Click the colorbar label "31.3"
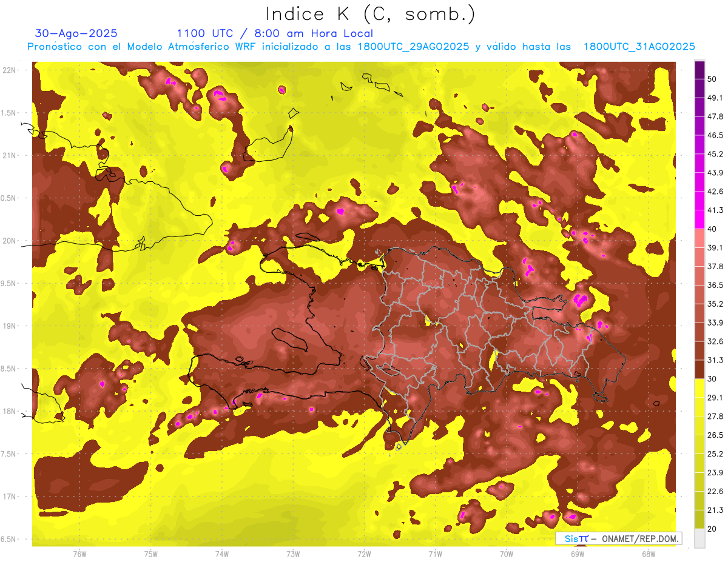This screenshot has width=728, height=562. pos(715,360)
